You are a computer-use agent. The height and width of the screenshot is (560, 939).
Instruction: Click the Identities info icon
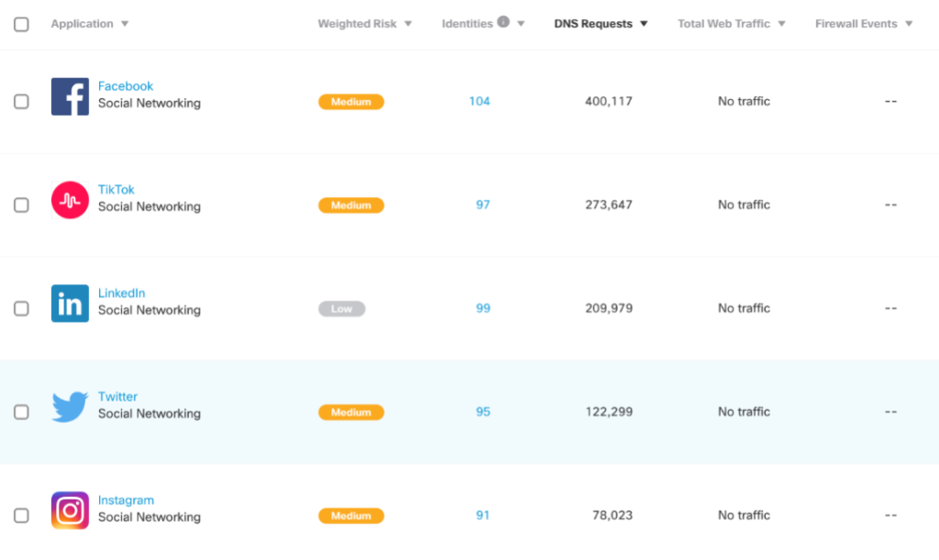pyautogui.click(x=503, y=23)
